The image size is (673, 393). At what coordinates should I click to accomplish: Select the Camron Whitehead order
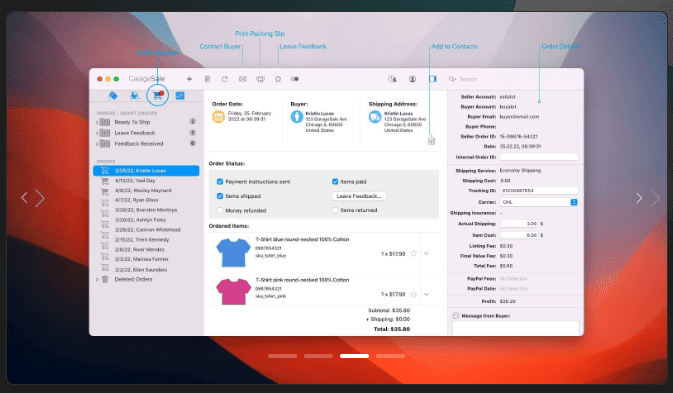[x=146, y=230]
